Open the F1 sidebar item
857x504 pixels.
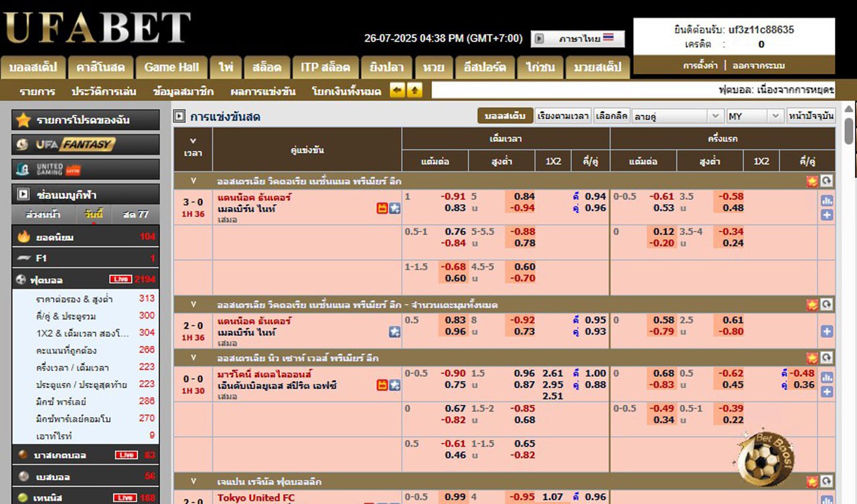click(x=86, y=258)
